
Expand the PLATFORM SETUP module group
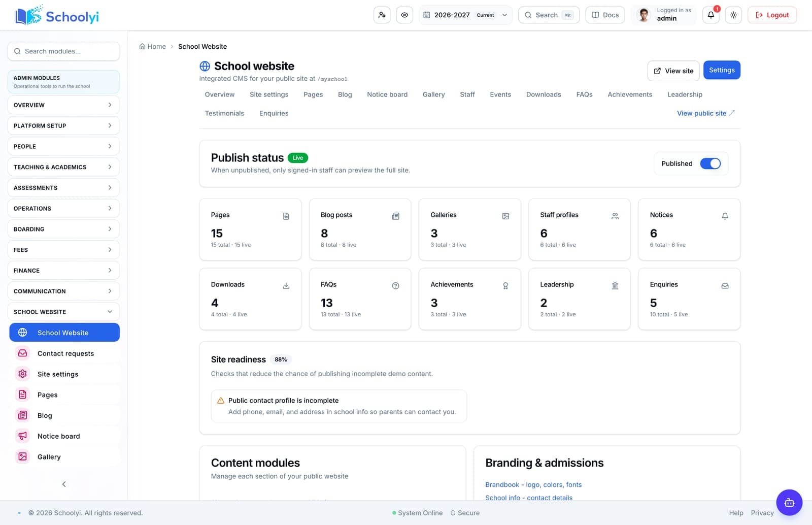pyautogui.click(x=63, y=125)
